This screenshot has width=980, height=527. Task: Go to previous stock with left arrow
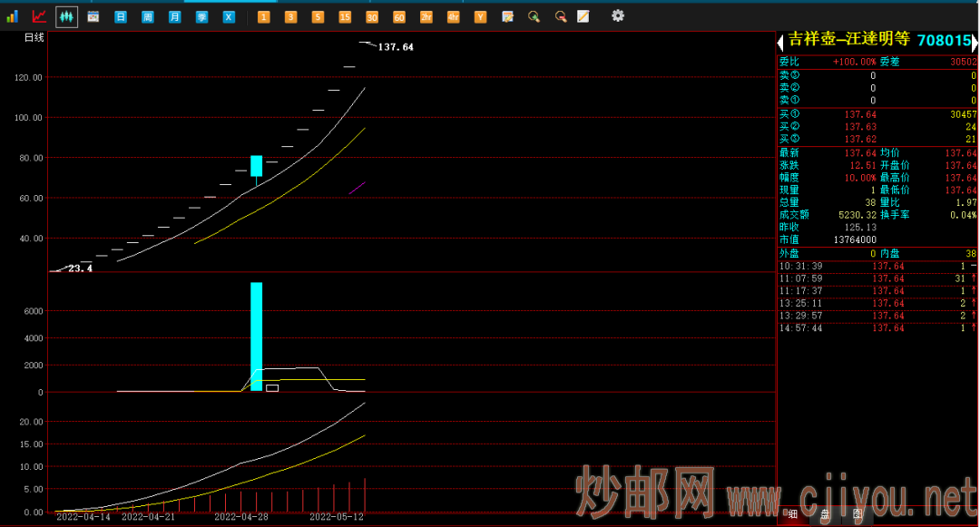pos(779,42)
